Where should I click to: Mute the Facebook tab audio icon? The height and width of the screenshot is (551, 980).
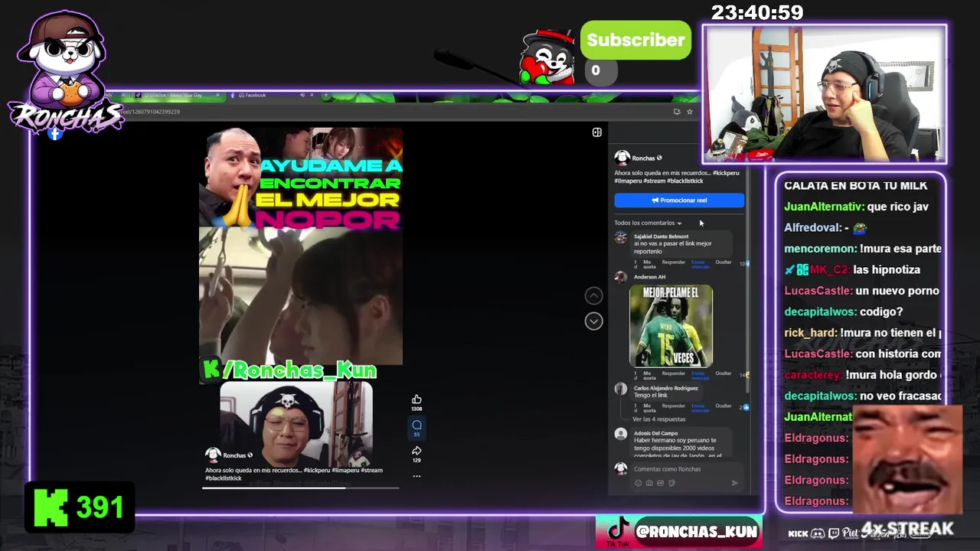(302, 95)
